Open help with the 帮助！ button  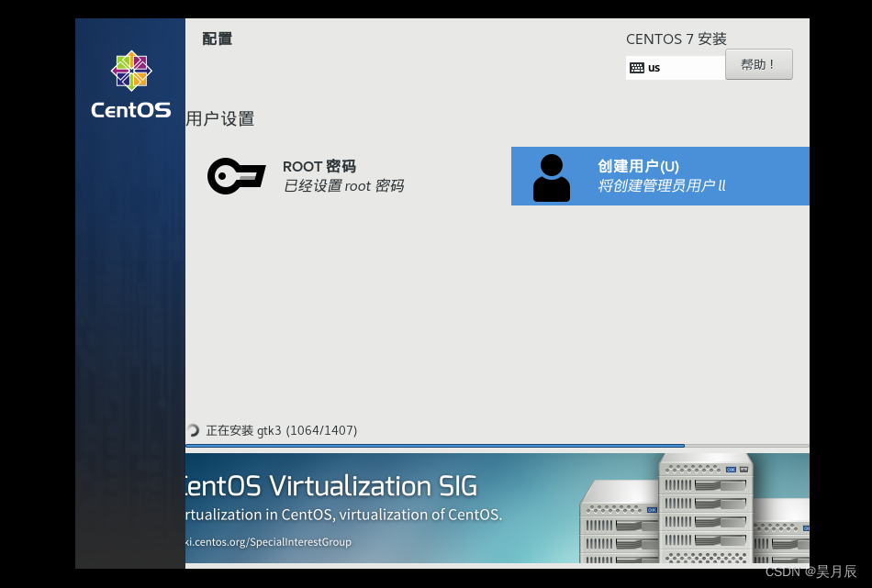click(x=758, y=64)
